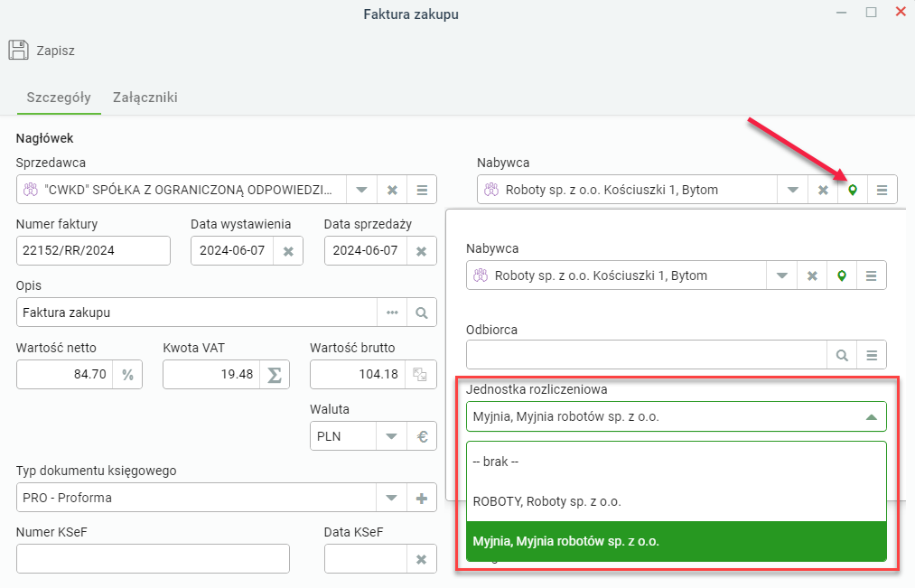Open the Odbiorca list menu icon

point(872,355)
